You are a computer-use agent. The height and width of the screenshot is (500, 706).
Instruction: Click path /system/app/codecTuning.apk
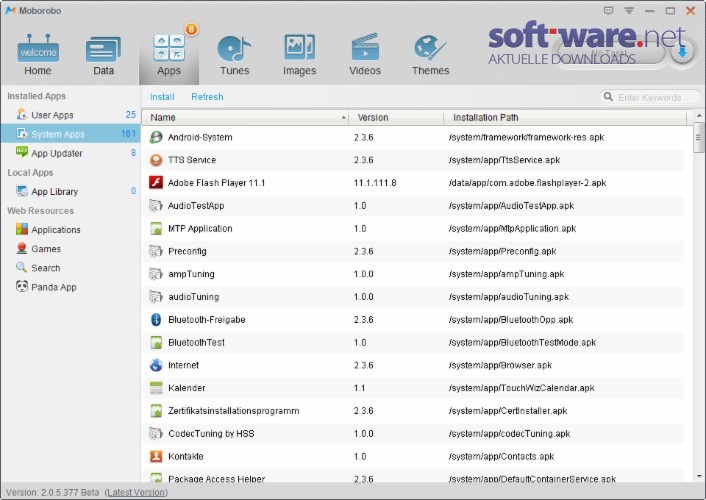(x=509, y=434)
